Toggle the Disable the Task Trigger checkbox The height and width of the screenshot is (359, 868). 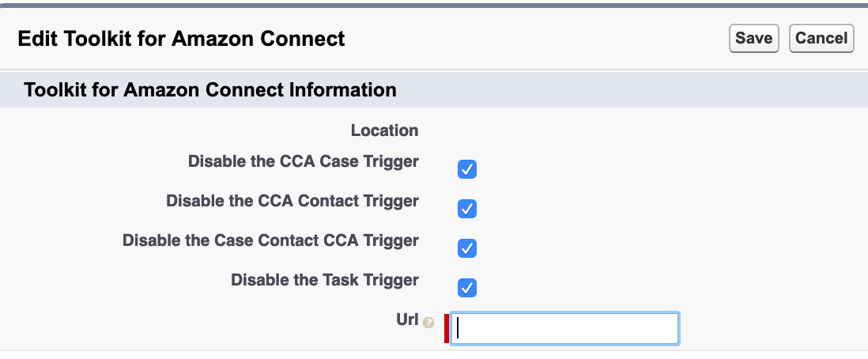tap(466, 288)
